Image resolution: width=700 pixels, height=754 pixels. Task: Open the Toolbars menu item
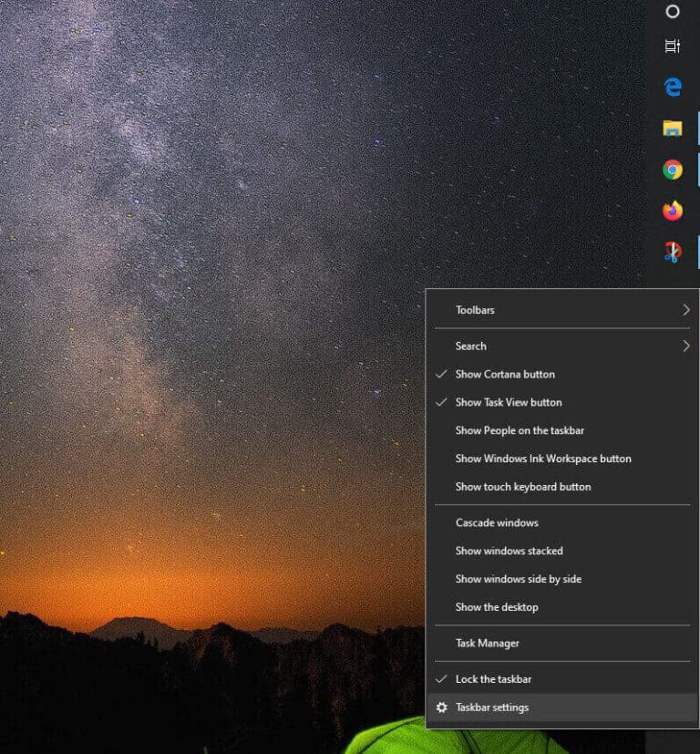562,310
